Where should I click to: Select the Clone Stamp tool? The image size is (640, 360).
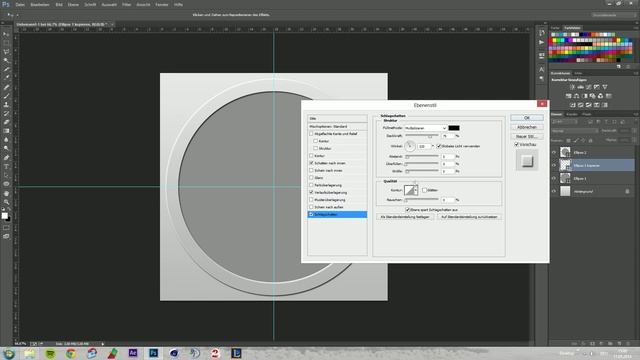coord(6,104)
